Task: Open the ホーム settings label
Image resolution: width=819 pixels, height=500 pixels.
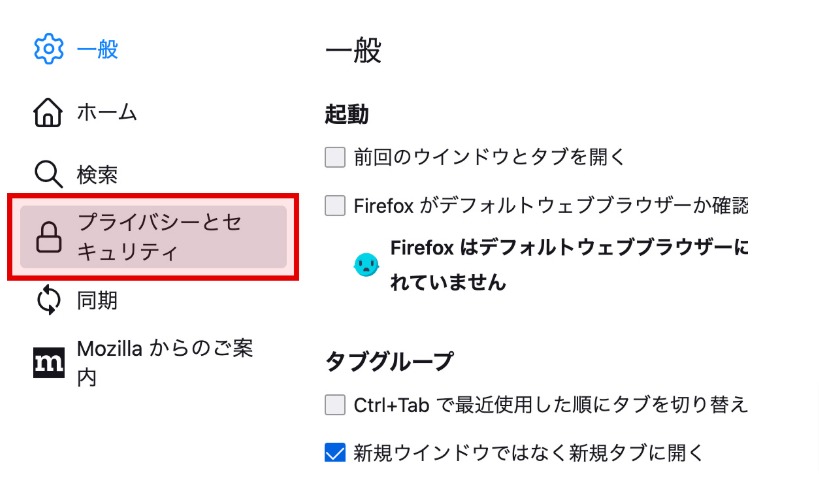Action: [107, 112]
